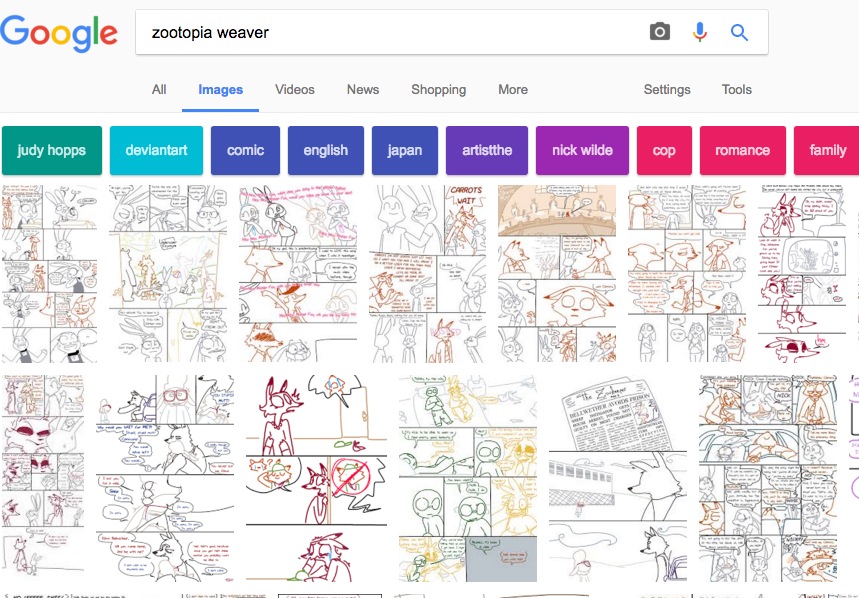Choose the romance filter chip

[742, 150]
